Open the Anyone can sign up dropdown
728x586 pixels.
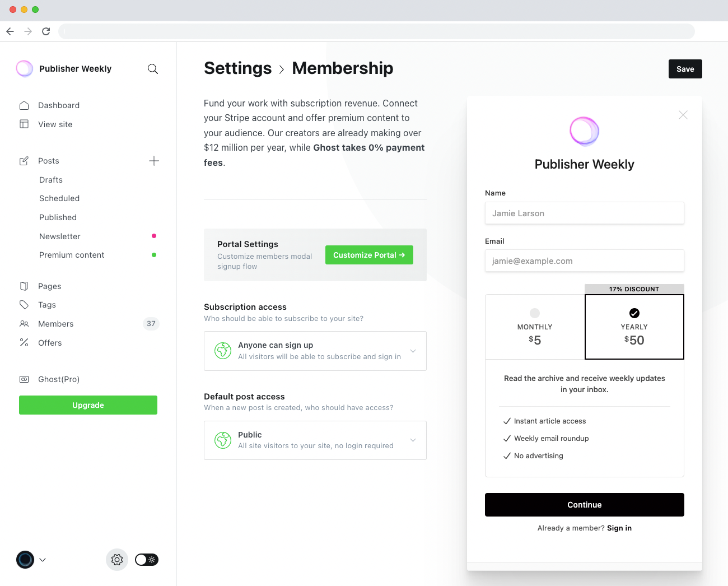click(315, 351)
